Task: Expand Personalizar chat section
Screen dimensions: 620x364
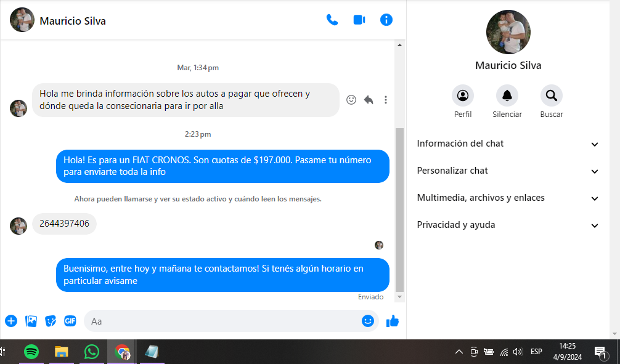Action: (x=507, y=171)
